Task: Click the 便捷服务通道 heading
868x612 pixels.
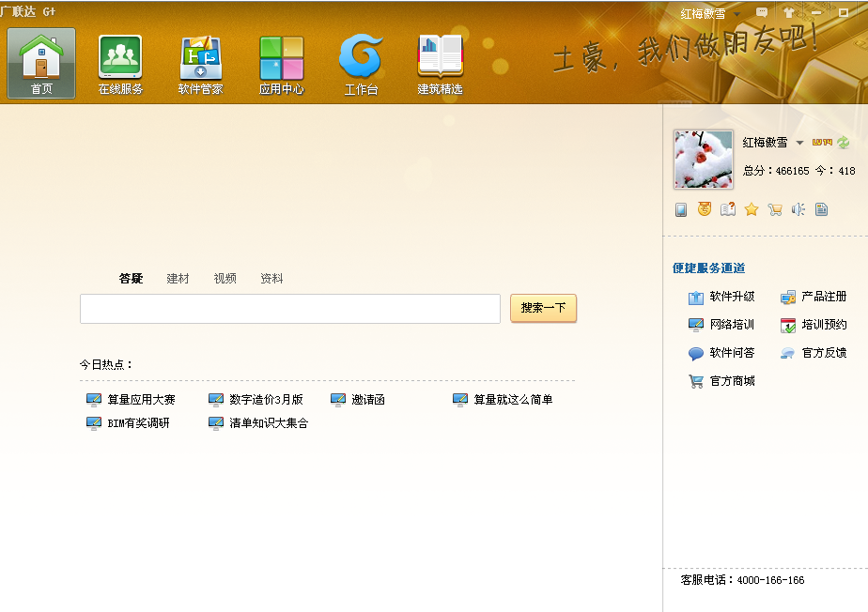Action: [708, 268]
